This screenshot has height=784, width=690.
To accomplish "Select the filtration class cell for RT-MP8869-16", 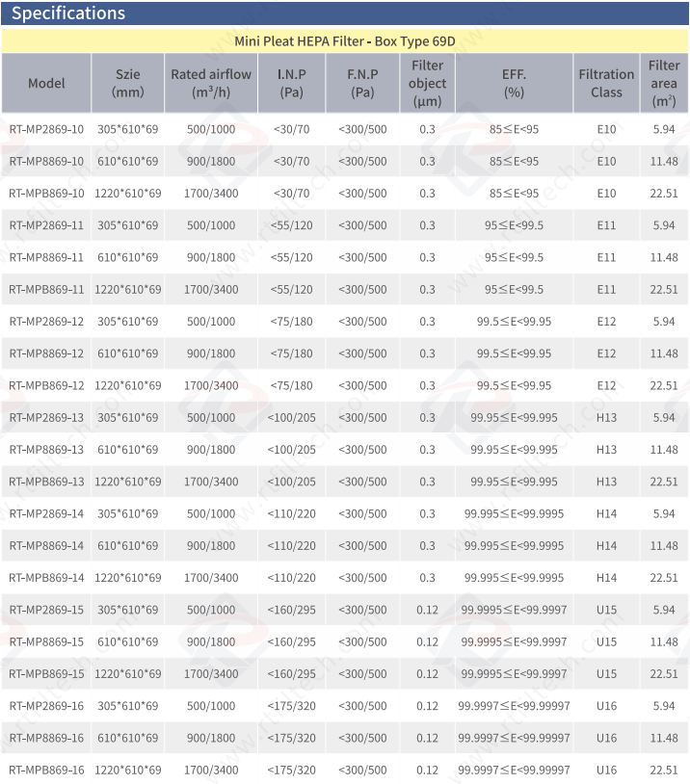I will pyautogui.click(x=606, y=738).
